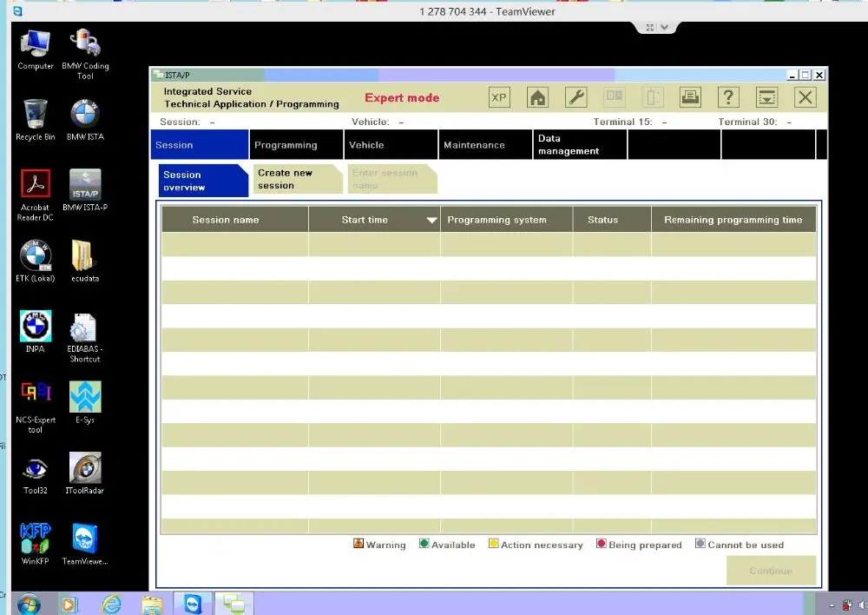Open the Data management tab
Screen dimensions: 868x615
tap(580, 144)
